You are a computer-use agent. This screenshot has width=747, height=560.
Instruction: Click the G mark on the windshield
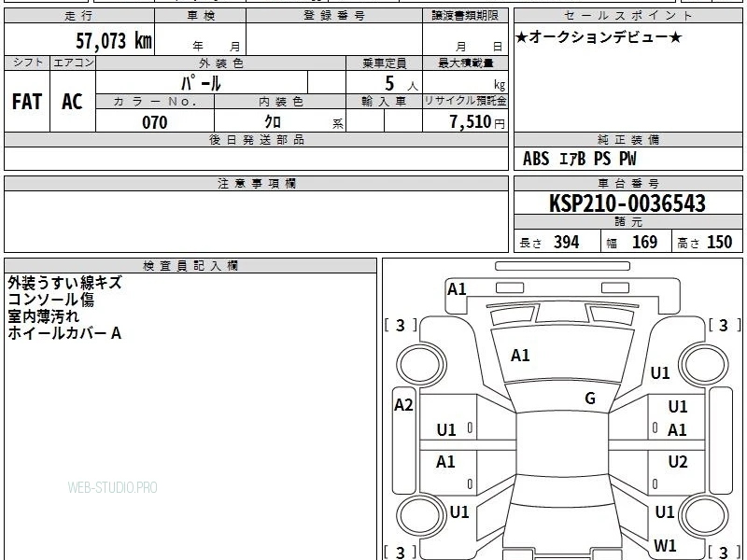tap(590, 399)
